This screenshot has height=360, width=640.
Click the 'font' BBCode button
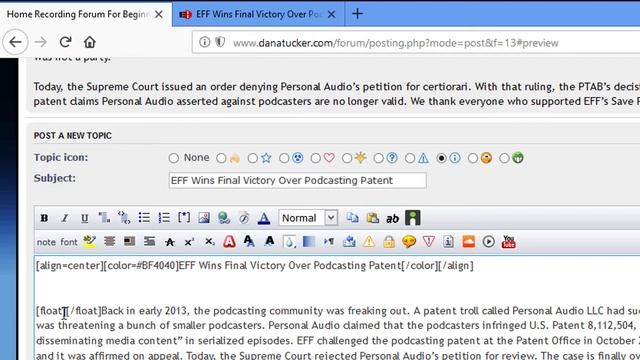tap(69, 242)
